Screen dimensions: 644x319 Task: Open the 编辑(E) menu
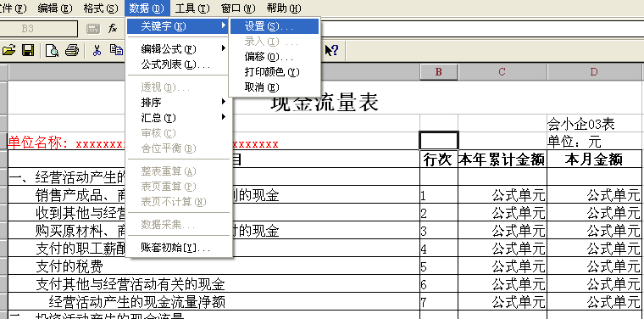[x=54, y=8]
